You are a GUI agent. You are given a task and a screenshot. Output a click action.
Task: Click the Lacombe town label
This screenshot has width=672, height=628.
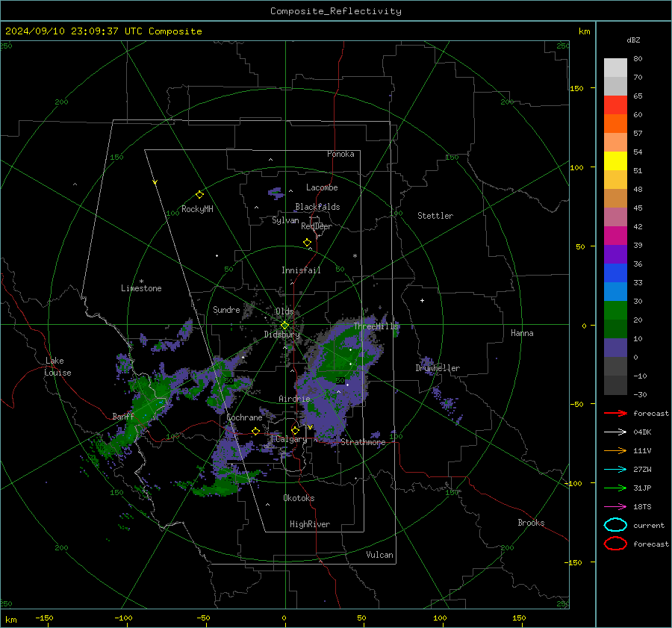(322, 187)
